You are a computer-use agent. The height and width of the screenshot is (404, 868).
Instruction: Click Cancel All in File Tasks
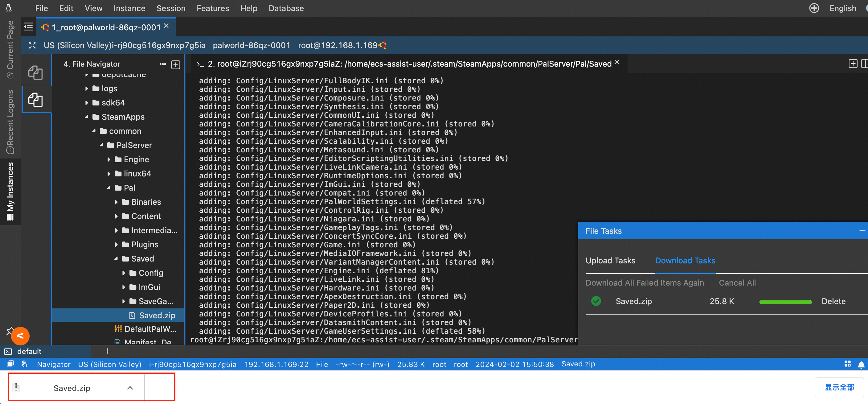pyautogui.click(x=737, y=282)
